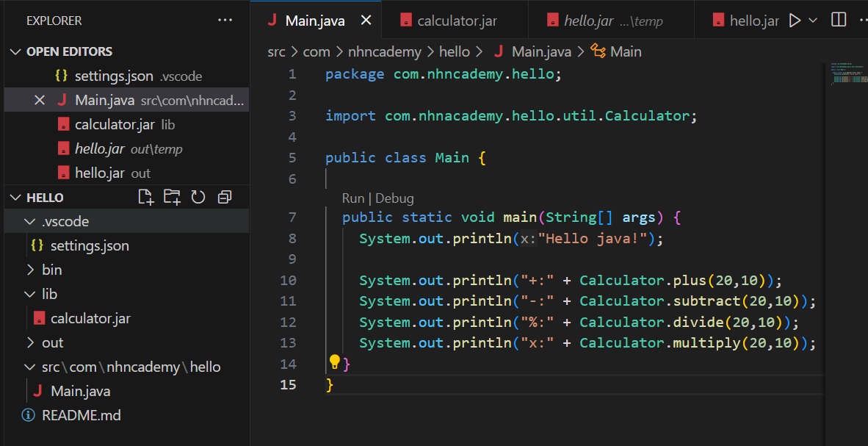Click the code minimap preview
This screenshot has height=446, width=868.
click(849, 73)
